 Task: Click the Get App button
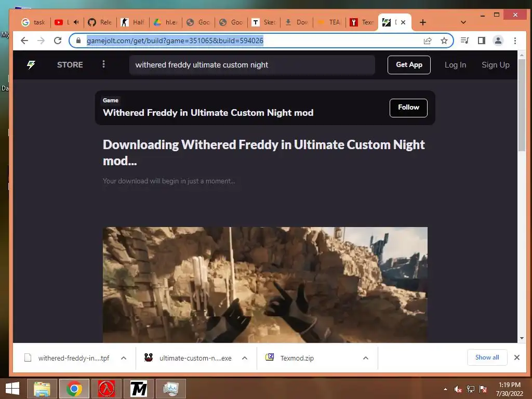coord(409,65)
